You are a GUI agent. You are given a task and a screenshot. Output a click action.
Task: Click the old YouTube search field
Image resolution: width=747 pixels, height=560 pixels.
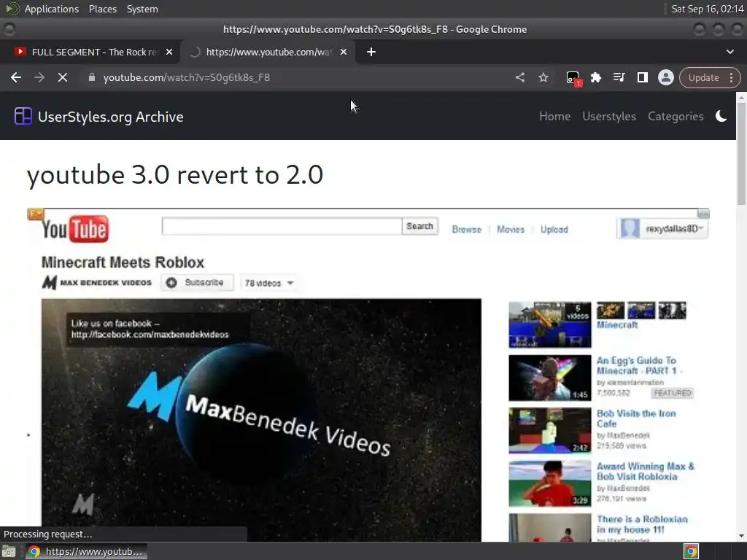pyautogui.click(x=282, y=226)
